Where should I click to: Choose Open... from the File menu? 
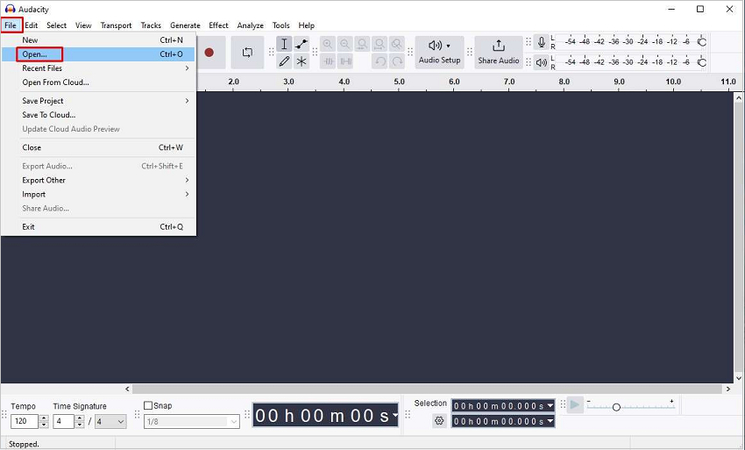pos(98,54)
